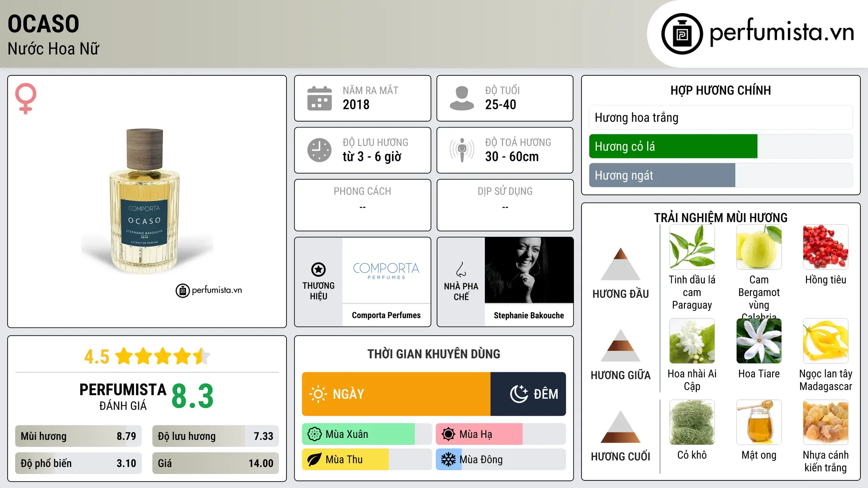Select the white benzoin resin note image
868x488 pixels.
826,422
